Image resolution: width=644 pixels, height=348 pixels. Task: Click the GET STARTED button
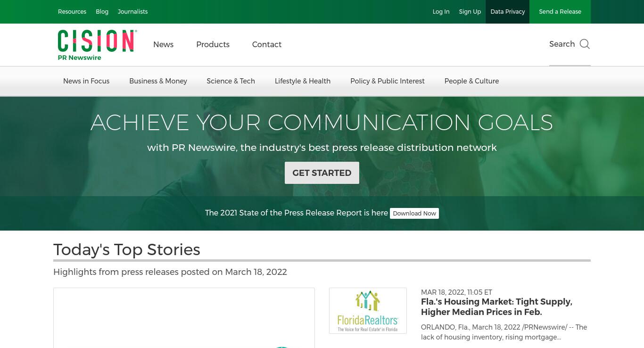tap(322, 173)
